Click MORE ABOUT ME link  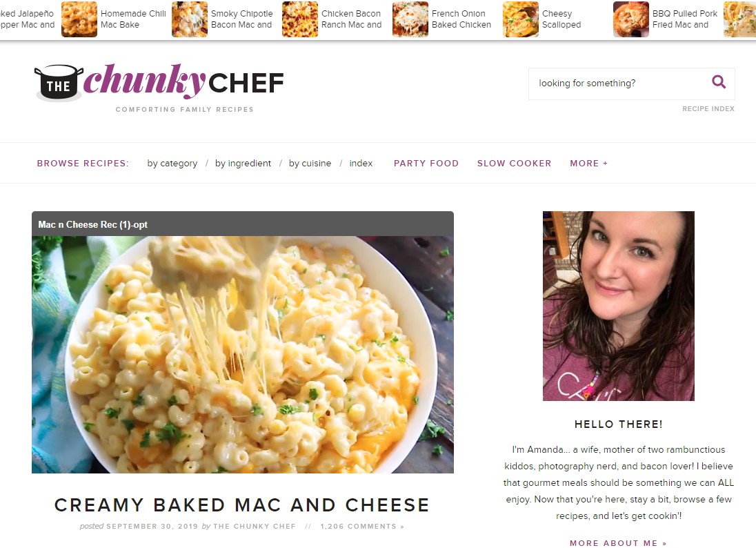[x=618, y=542]
